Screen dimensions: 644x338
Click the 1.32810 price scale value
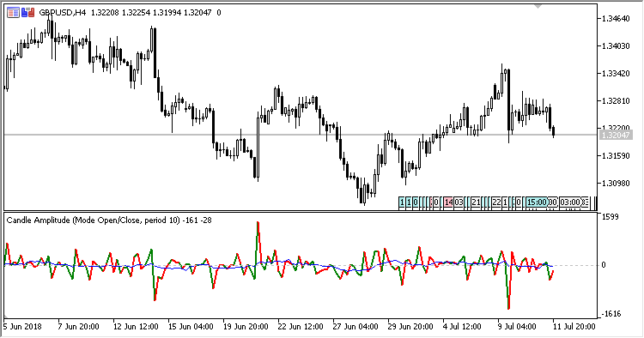tap(616, 101)
